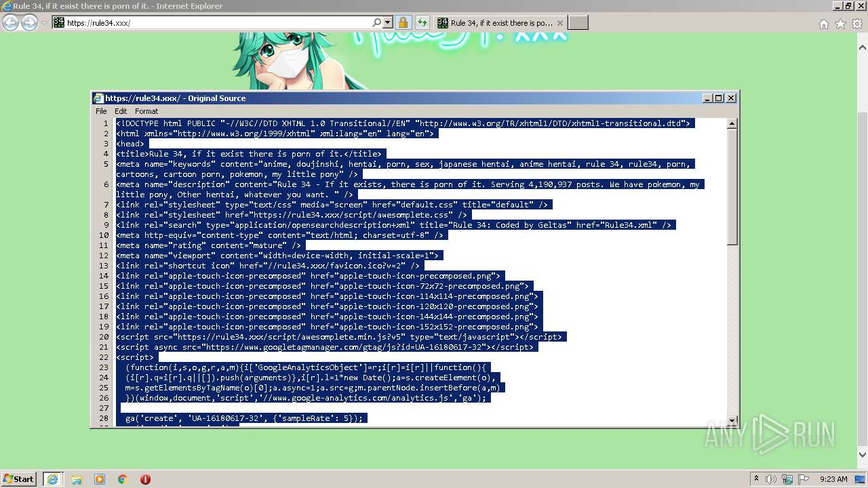The height and width of the screenshot is (488, 868).
Task: Click source line 1 DOCTYPE declaration
Action: coord(403,123)
